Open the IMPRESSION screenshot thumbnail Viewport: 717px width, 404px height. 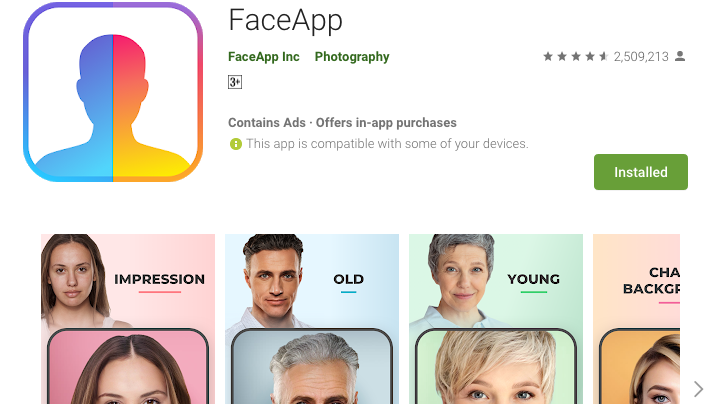point(128,319)
